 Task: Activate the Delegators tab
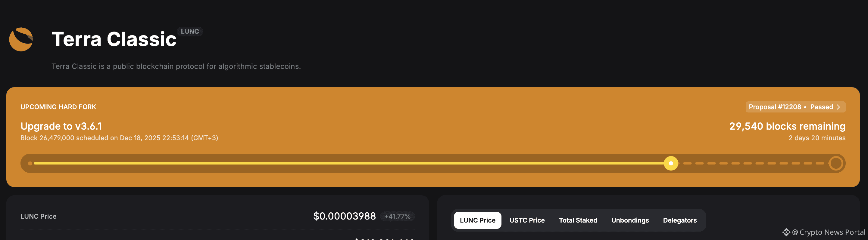click(x=680, y=220)
